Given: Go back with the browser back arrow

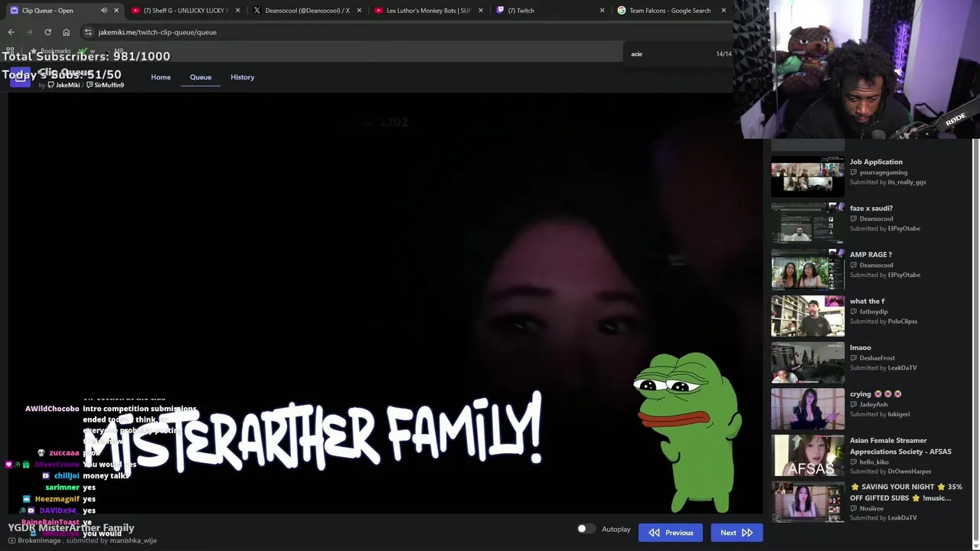Looking at the screenshot, I should (11, 32).
